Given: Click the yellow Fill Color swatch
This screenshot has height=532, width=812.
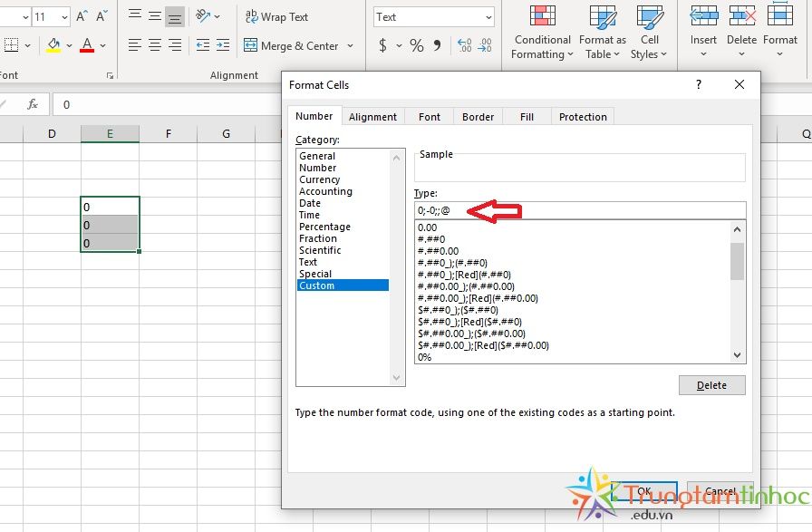Looking at the screenshot, I should coord(53,50).
